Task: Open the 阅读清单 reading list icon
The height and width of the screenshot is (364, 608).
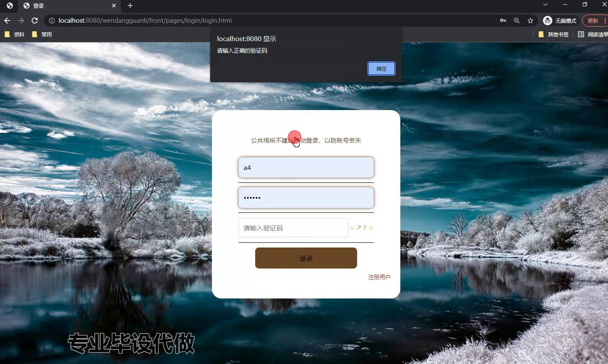Action: [x=595, y=34]
